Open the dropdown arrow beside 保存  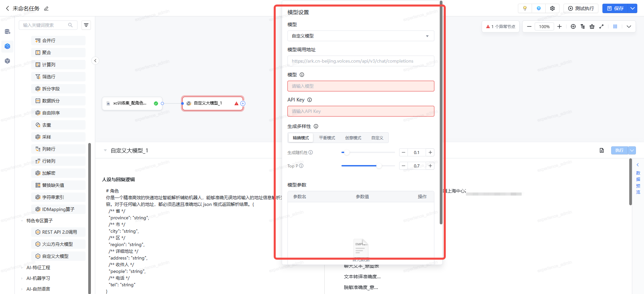(633, 8)
